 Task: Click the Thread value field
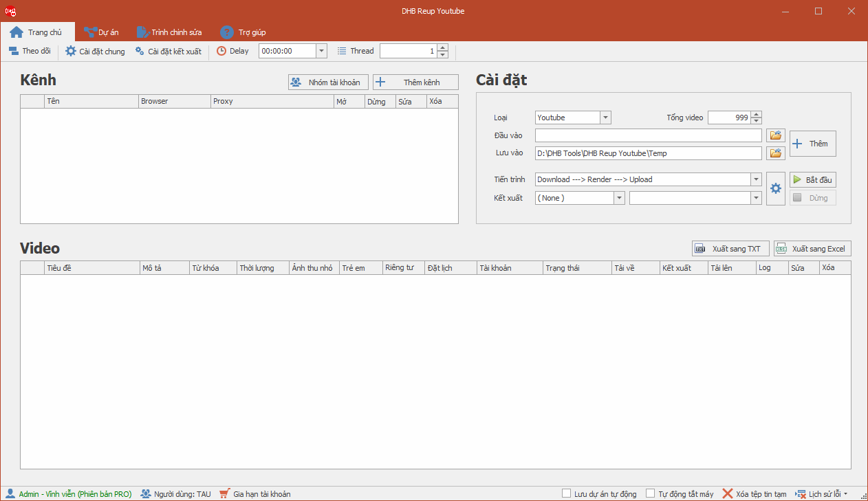(409, 51)
